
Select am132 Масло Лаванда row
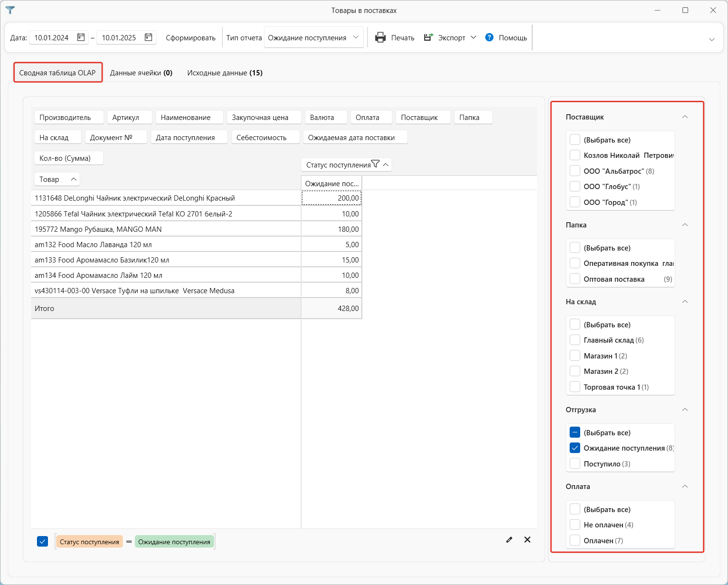(x=166, y=244)
